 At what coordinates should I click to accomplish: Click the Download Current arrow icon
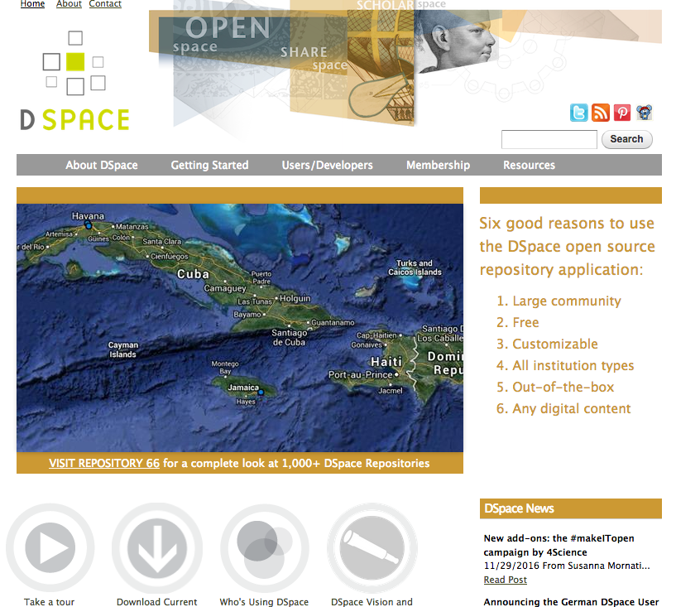[x=156, y=547]
